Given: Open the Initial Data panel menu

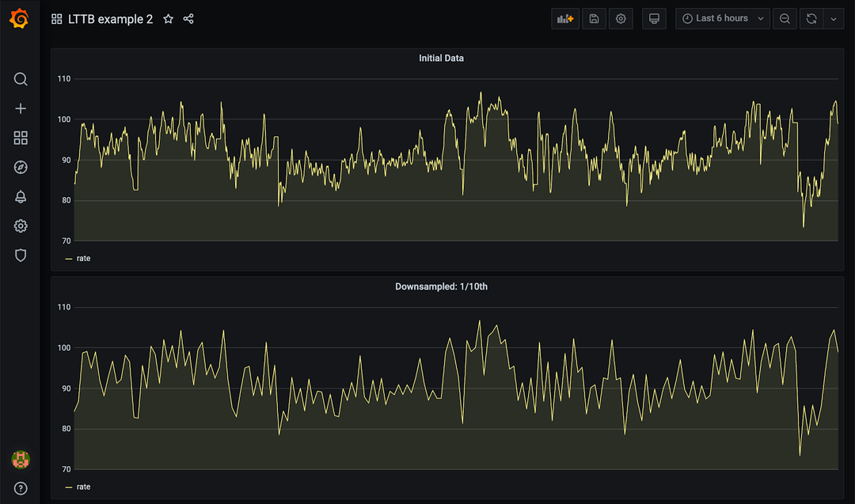Looking at the screenshot, I should (441, 58).
